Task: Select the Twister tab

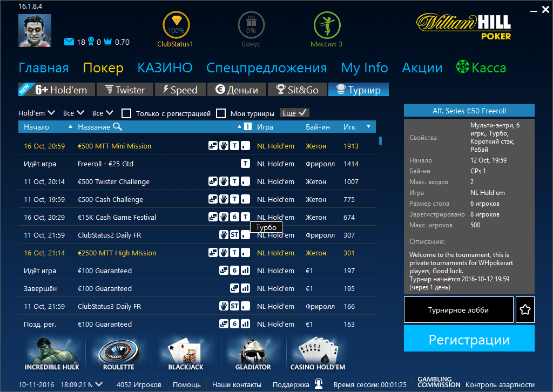Action: click(125, 90)
